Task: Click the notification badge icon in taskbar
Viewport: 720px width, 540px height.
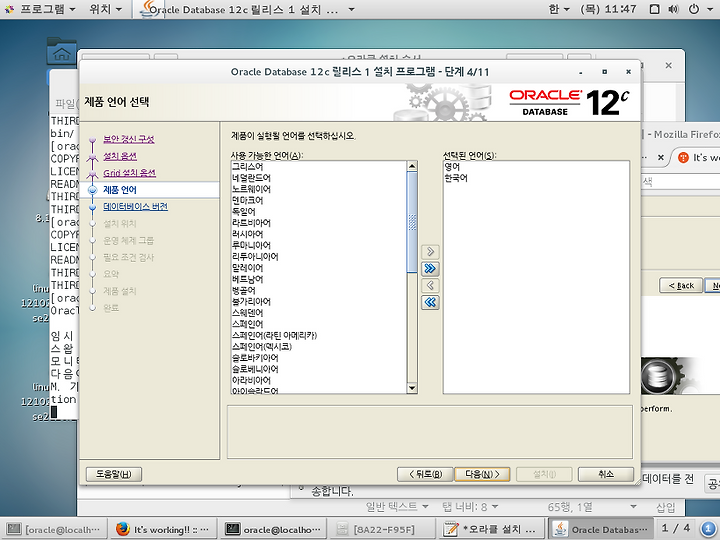Action: 708,529
